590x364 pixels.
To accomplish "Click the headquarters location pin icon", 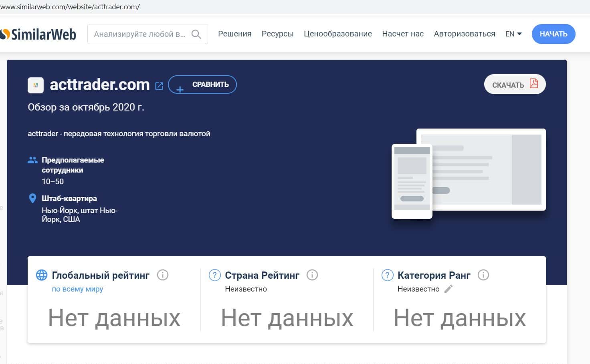I will pyautogui.click(x=33, y=198).
